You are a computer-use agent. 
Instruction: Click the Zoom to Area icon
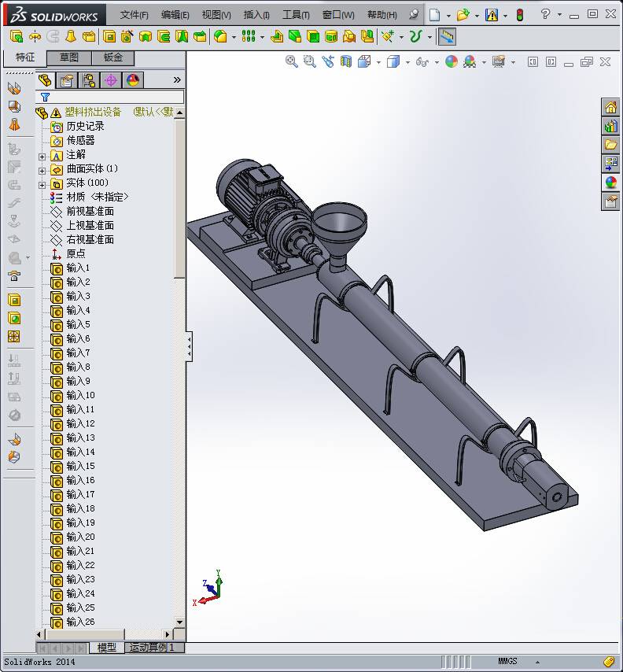point(309,61)
